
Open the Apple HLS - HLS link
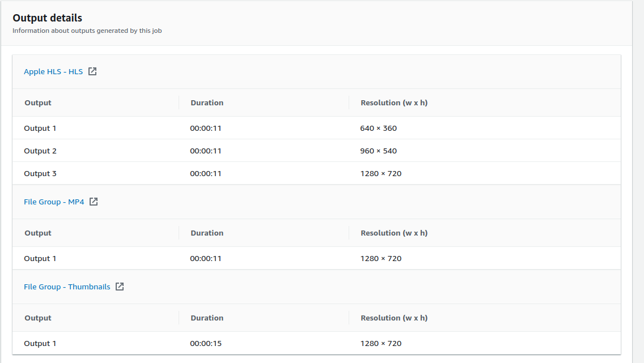[53, 72]
